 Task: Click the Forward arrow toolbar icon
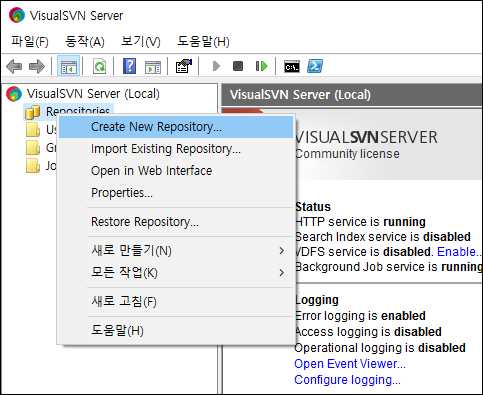tap(37, 66)
